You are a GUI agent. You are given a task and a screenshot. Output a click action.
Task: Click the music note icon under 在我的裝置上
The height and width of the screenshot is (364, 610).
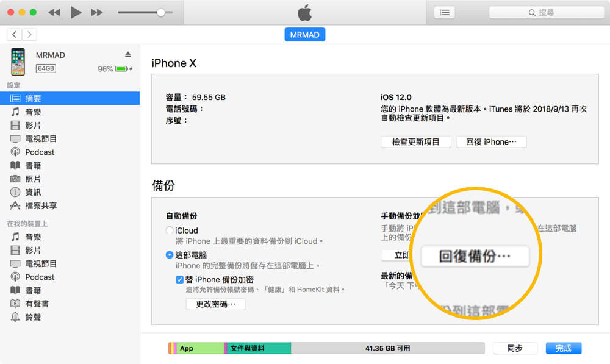15,237
